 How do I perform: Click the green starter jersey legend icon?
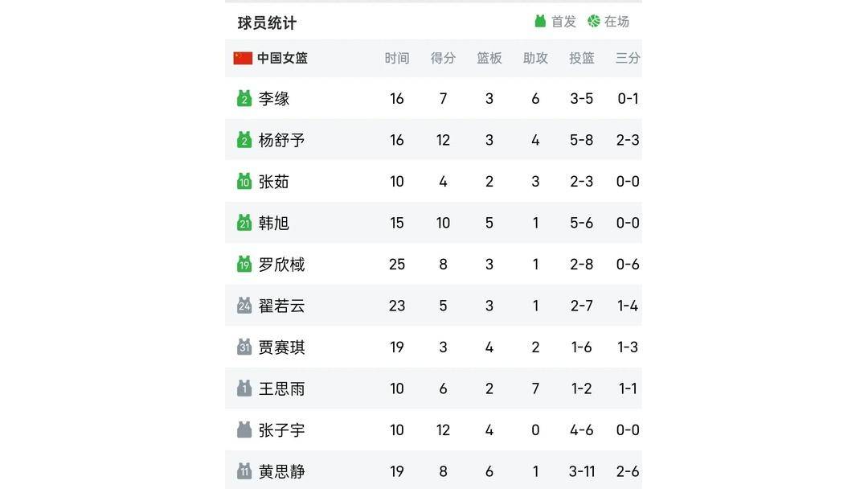[540, 22]
